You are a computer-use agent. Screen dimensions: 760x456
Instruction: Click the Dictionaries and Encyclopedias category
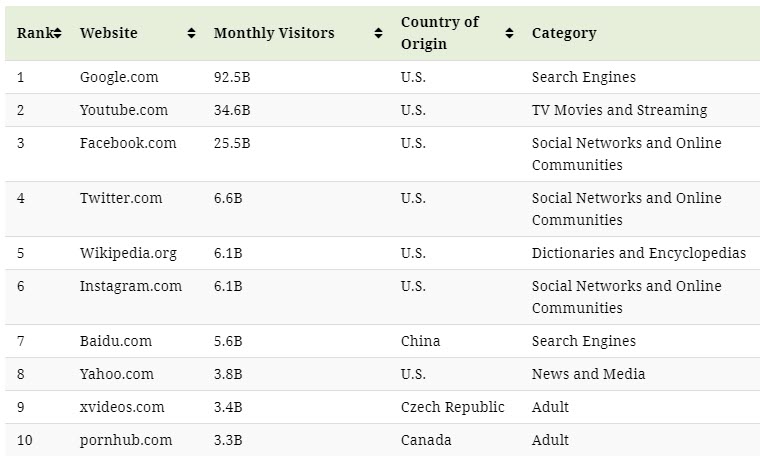coord(639,253)
